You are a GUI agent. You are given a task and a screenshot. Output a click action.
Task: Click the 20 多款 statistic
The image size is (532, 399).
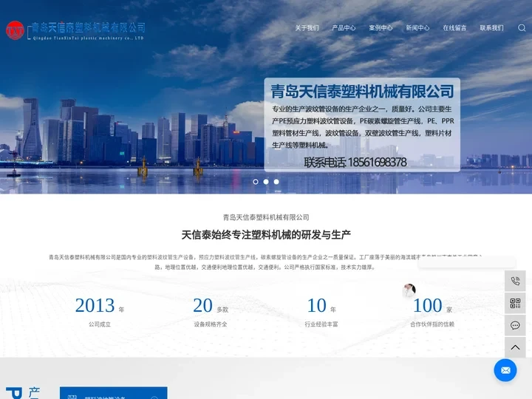(x=211, y=305)
